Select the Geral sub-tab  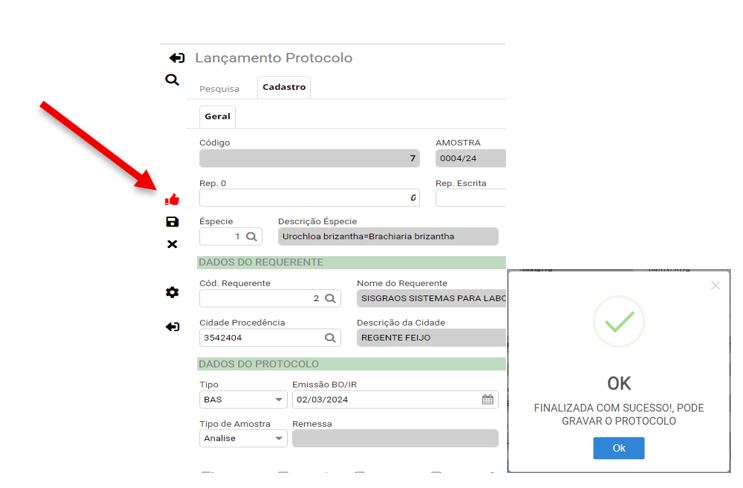[x=217, y=117]
